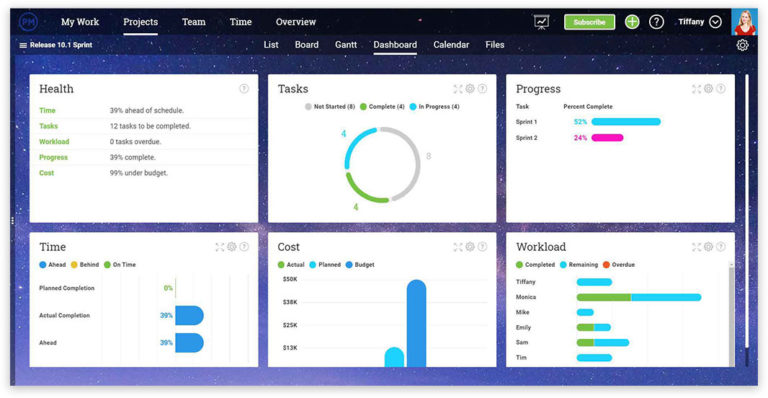Switch to the Gantt tab
This screenshot has height=398, width=768.
click(x=346, y=45)
